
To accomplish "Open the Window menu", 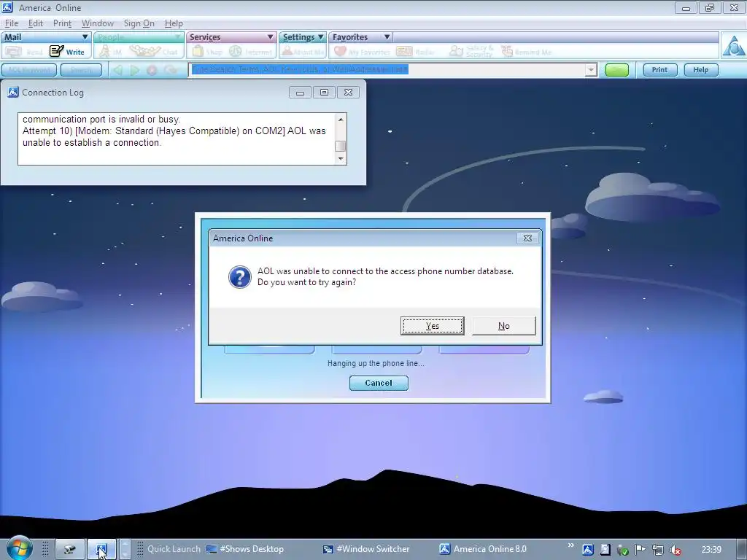I will point(97,23).
